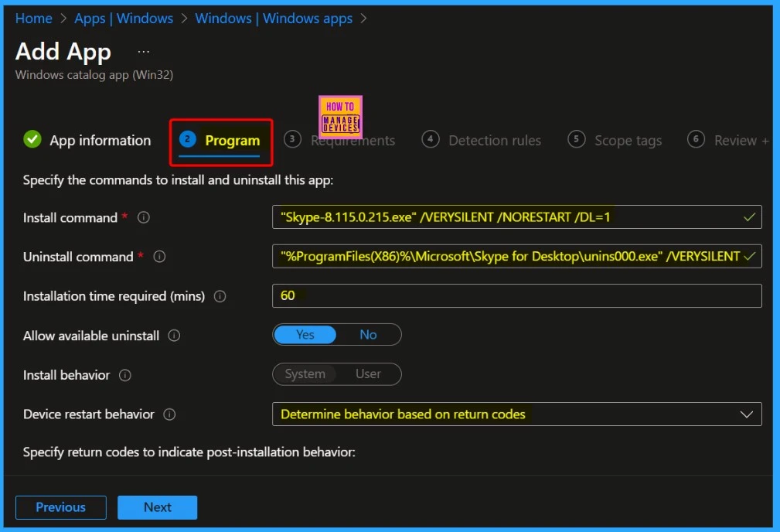
Task: Click the 'Windows catalog app (Win32)' subtitle
Action: [x=94, y=75]
